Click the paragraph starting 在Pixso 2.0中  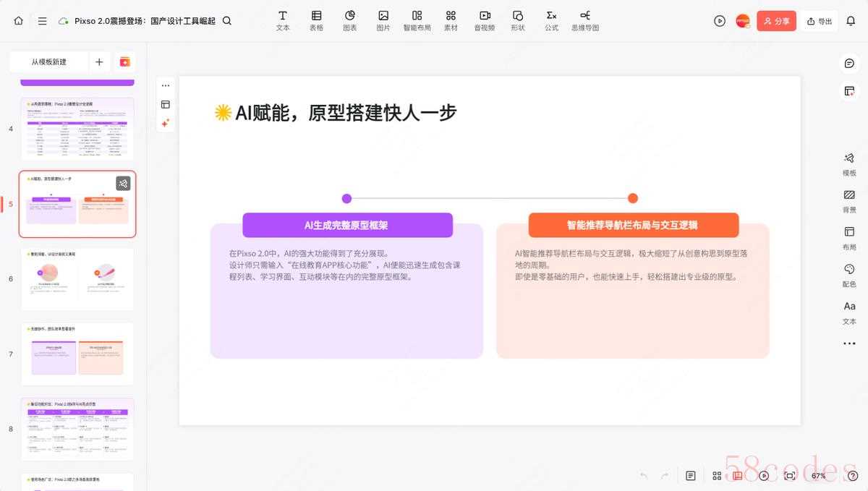coord(345,265)
